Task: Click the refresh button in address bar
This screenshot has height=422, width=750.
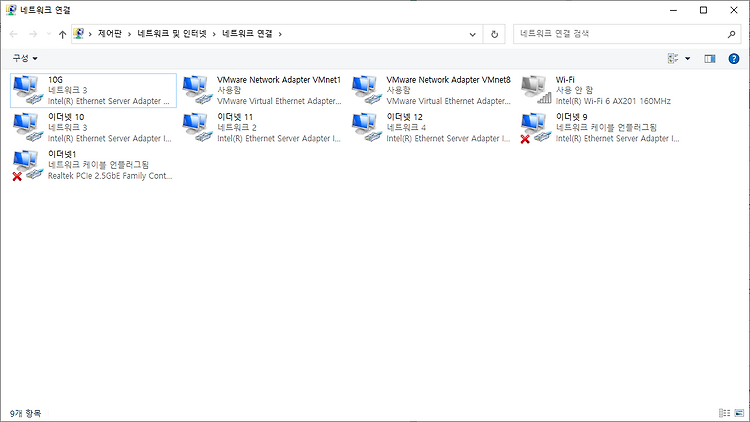Action: [495, 34]
